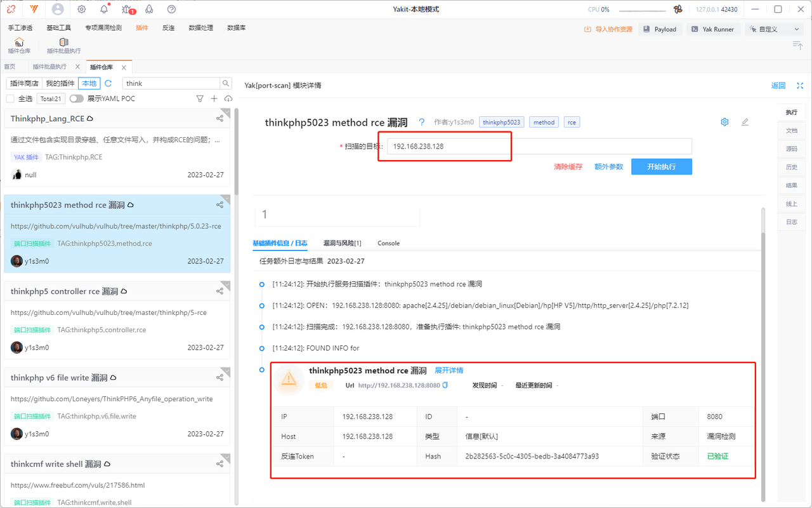Open the 历史 side tab
Image resolution: width=812 pixels, height=508 pixels.
791,167
